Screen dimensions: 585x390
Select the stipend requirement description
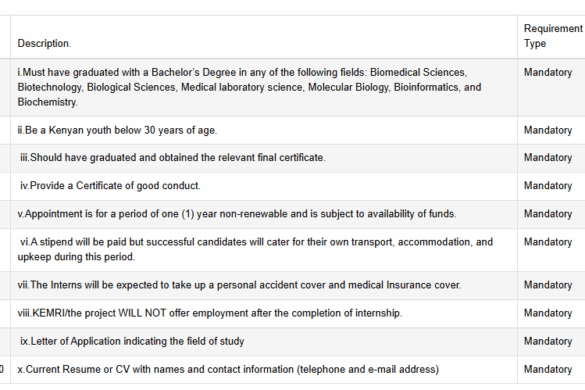click(x=255, y=249)
